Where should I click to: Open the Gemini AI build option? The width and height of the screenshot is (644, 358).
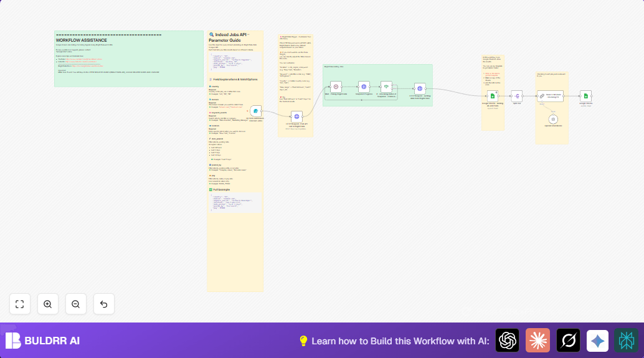coord(597,341)
